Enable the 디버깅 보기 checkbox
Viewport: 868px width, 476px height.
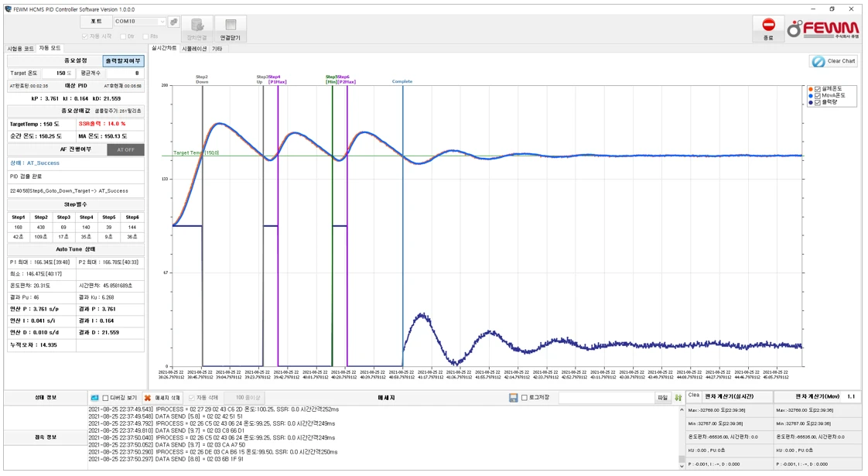pyautogui.click(x=105, y=398)
